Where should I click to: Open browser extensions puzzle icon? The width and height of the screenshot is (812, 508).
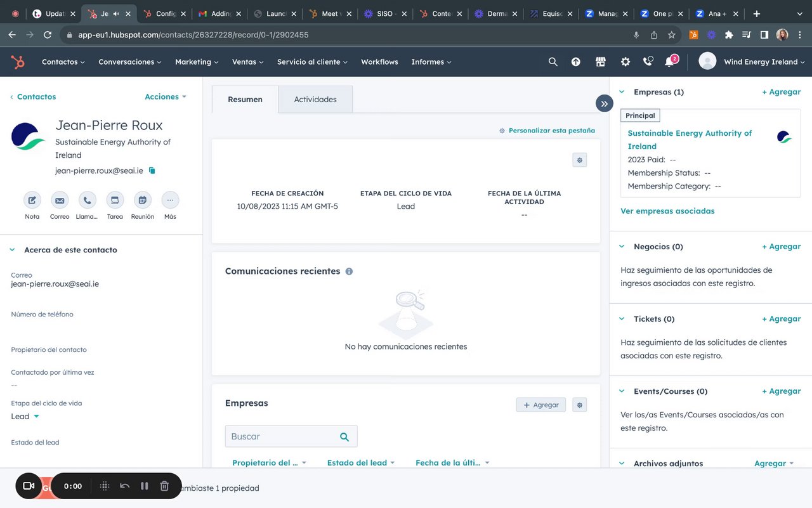(729, 35)
